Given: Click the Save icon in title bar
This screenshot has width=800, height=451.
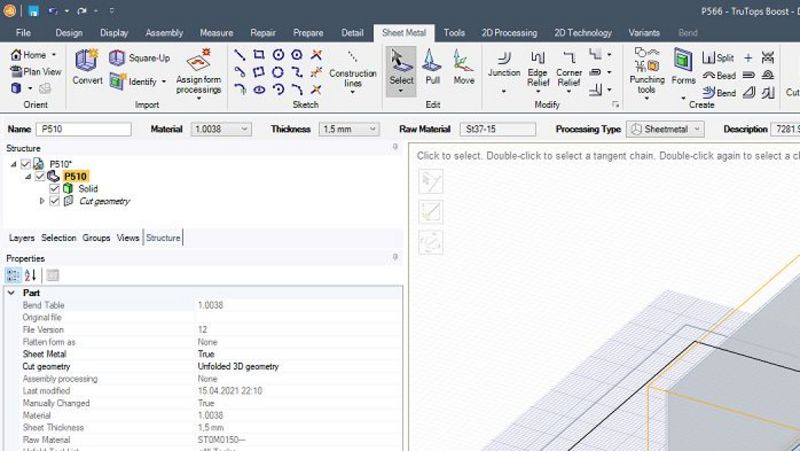Looking at the screenshot, I should click(x=33, y=11).
